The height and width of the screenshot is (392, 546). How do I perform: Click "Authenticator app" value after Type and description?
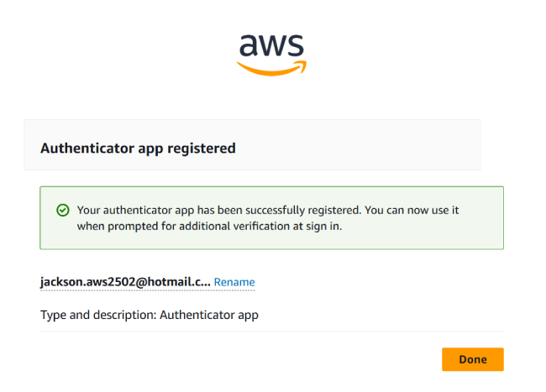(209, 316)
